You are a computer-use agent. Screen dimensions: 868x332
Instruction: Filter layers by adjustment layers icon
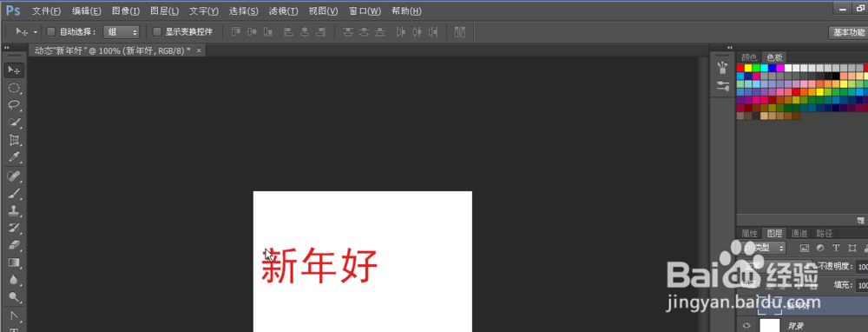(820, 248)
